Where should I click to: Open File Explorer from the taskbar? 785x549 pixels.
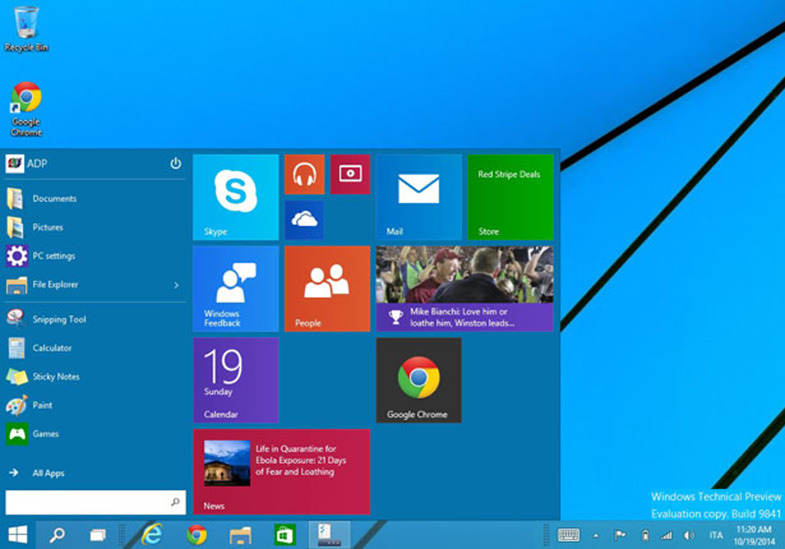click(240, 535)
